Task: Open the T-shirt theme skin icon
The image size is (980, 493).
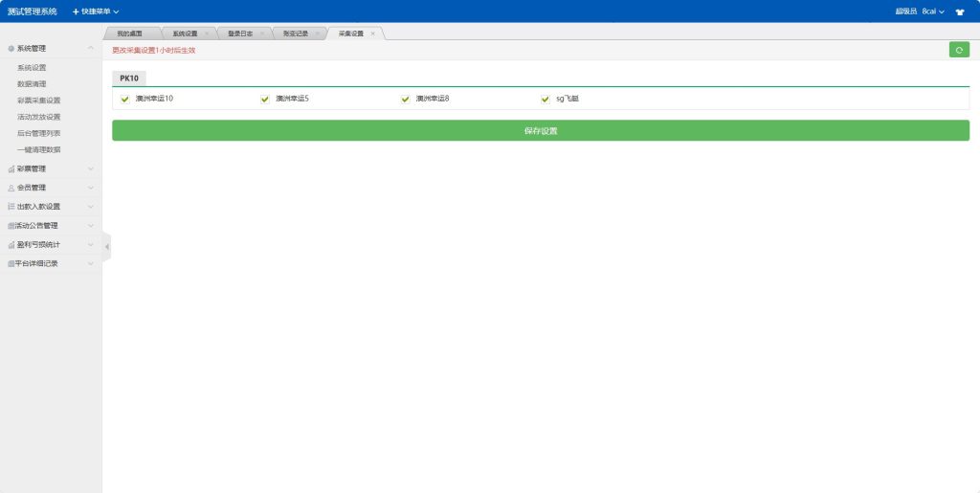Action: click(x=960, y=11)
